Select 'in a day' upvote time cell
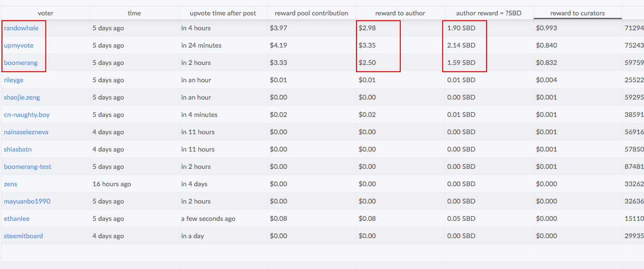The width and height of the screenshot is (644, 269). click(223, 236)
